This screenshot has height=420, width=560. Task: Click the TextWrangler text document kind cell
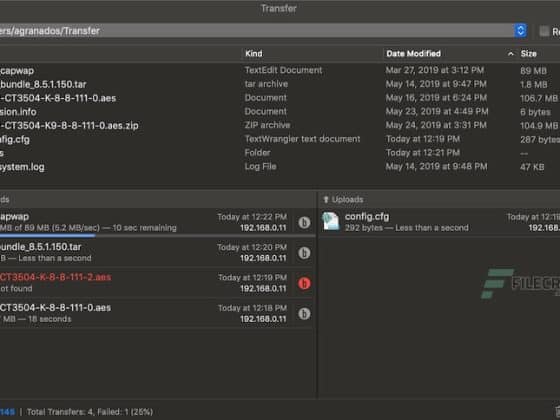click(302, 139)
